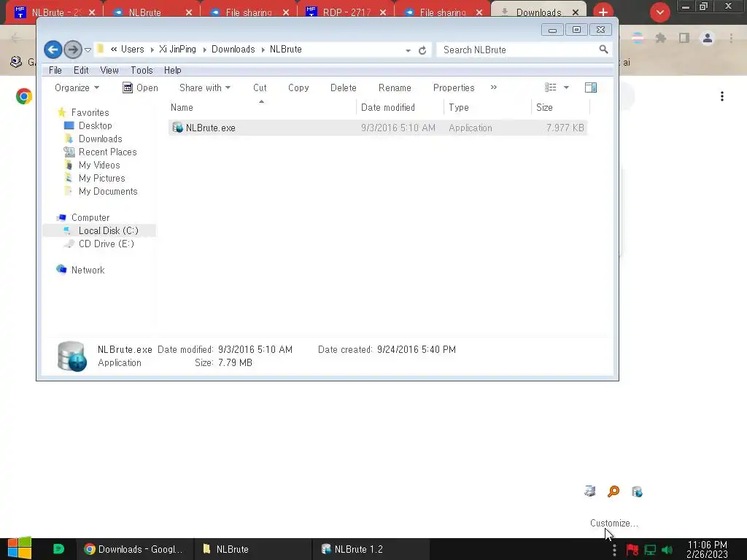
Task: Switch to the RDP - 2717 browser tab
Action: [x=346, y=12]
